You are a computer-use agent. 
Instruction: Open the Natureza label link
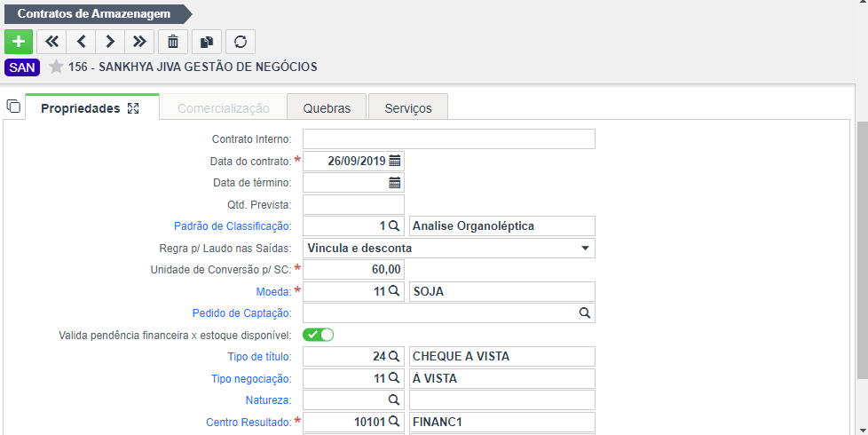[x=269, y=400]
